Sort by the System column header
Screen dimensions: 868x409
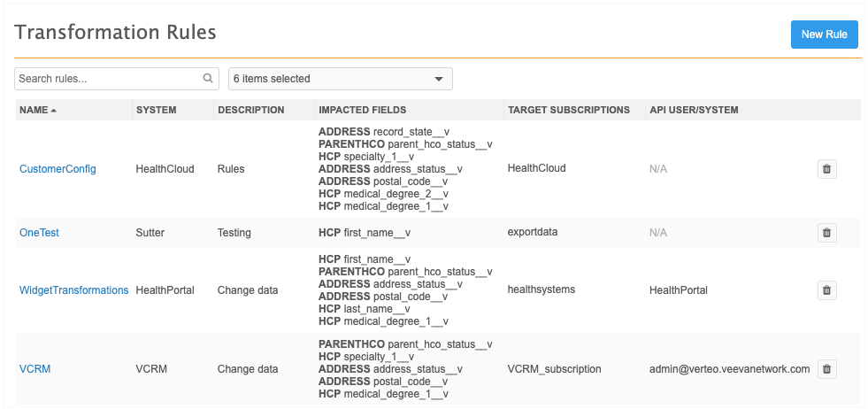coord(156,110)
